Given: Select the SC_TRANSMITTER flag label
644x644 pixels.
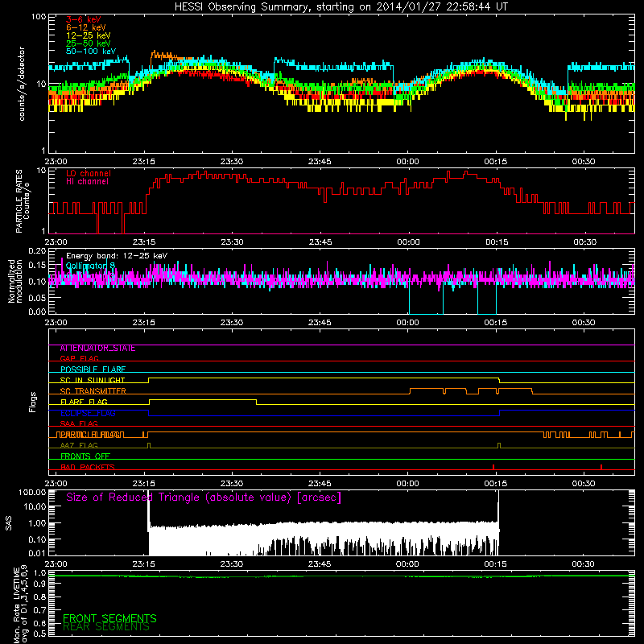Looking at the screenshot, I should [x=93, y=391].
